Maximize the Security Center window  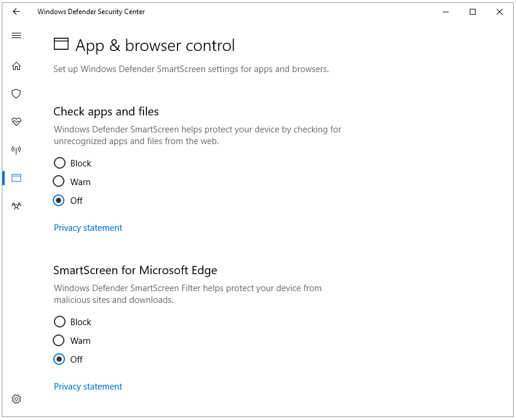473,12
